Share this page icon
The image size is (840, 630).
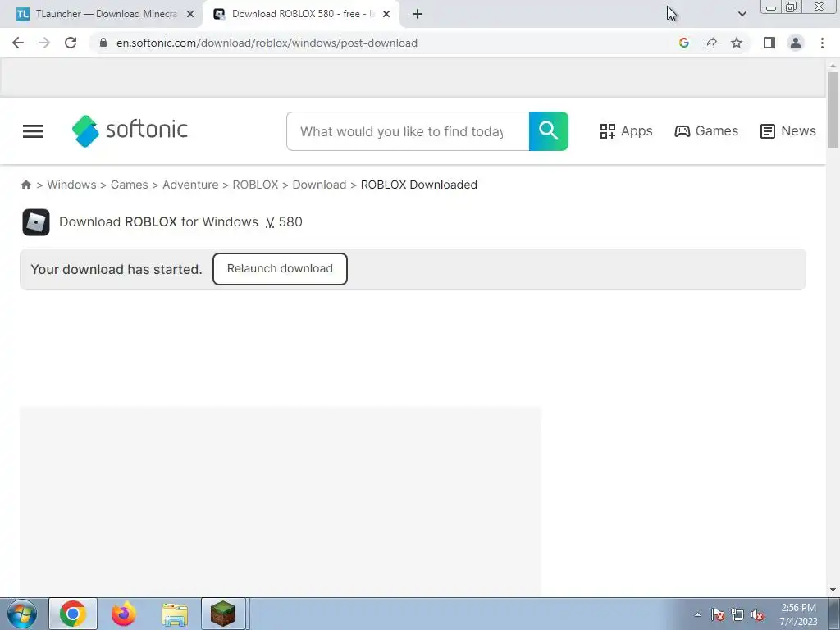(x=710, y=43)
